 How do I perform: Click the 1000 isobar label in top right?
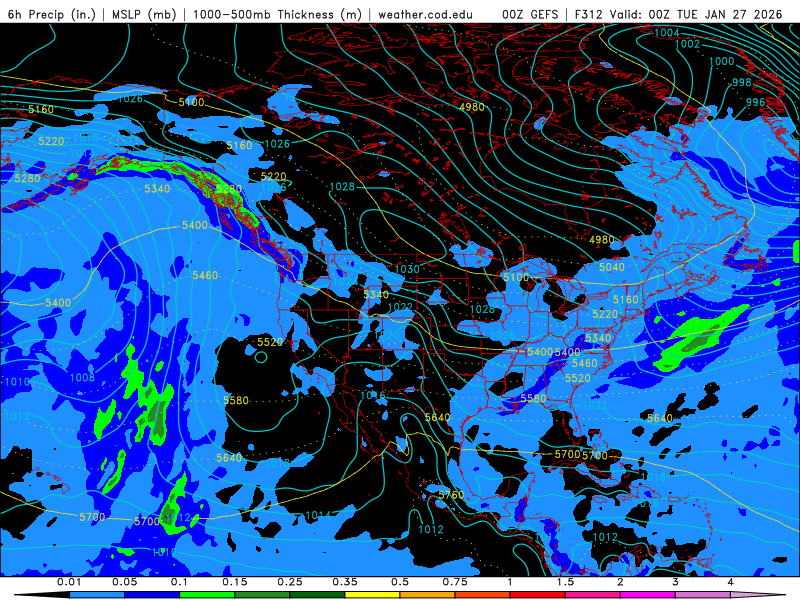tap(722, 62)
